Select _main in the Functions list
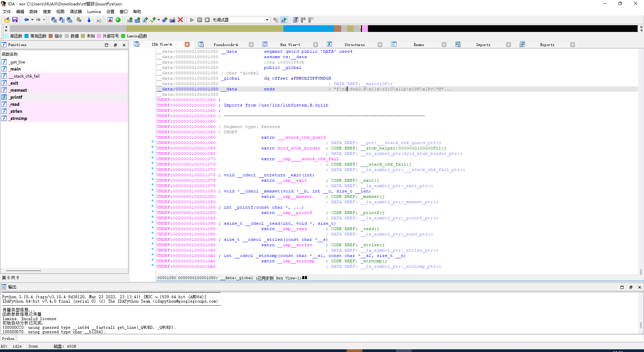Screen dimensions: 644x352 coord(64,69)
